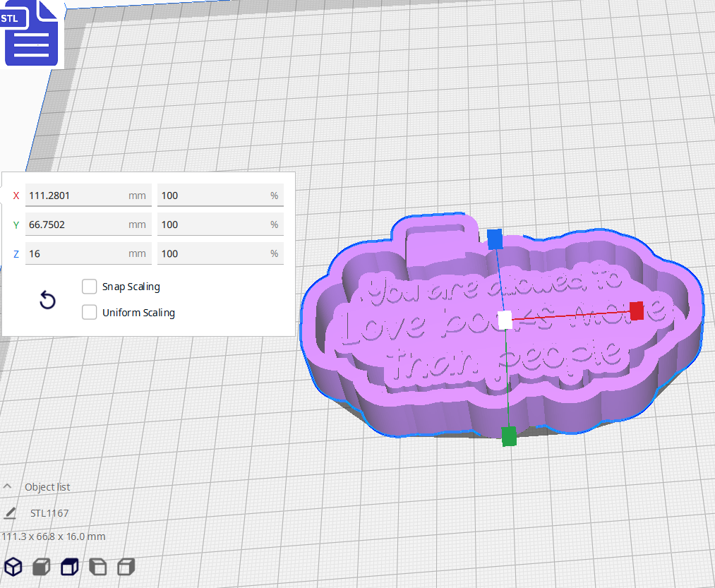
Task: Click the Z dimension field showing 16
Action: point(88,253)
